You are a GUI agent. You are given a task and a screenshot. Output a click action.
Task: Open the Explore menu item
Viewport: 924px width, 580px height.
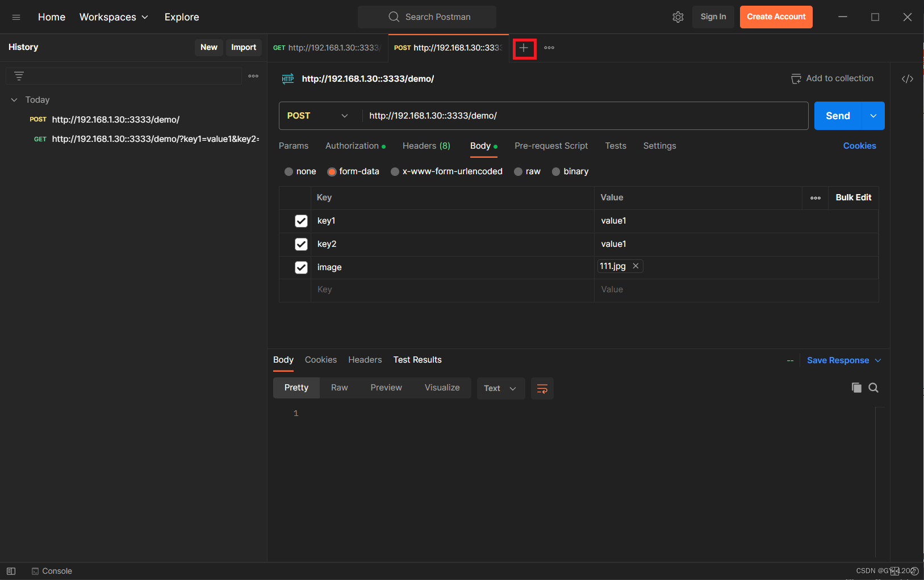point(182,17)
